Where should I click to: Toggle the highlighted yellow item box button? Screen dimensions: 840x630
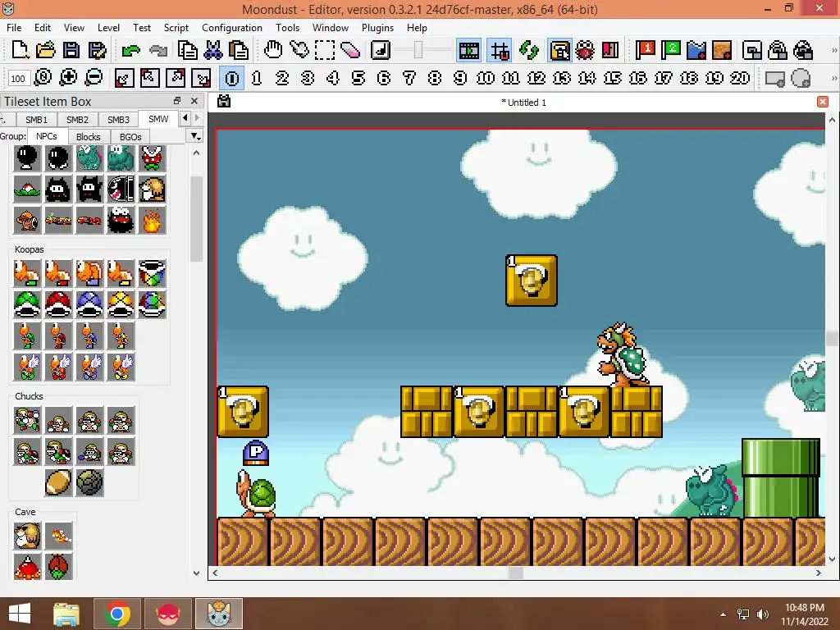click(x=559, y=50)
